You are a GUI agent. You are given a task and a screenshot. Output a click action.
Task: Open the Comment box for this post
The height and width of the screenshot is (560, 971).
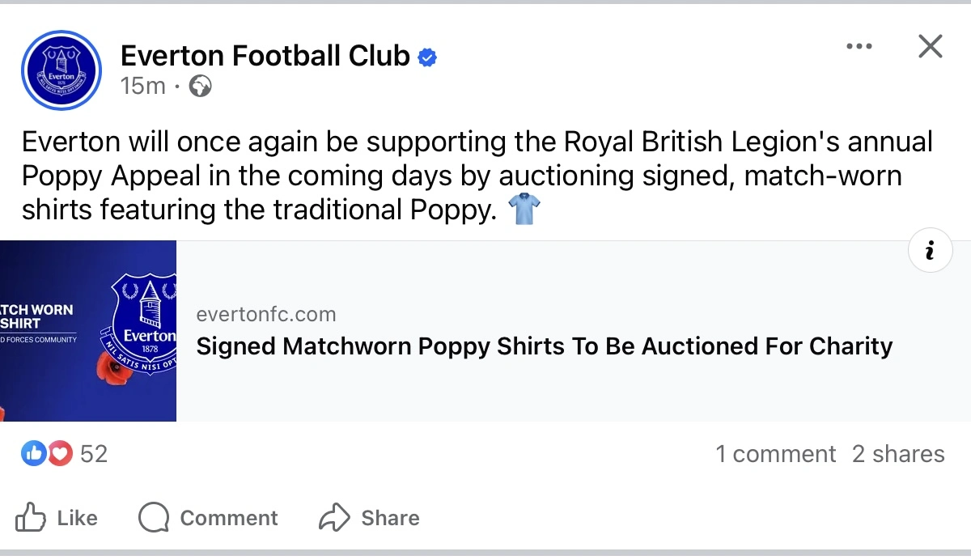coord(208,518)
